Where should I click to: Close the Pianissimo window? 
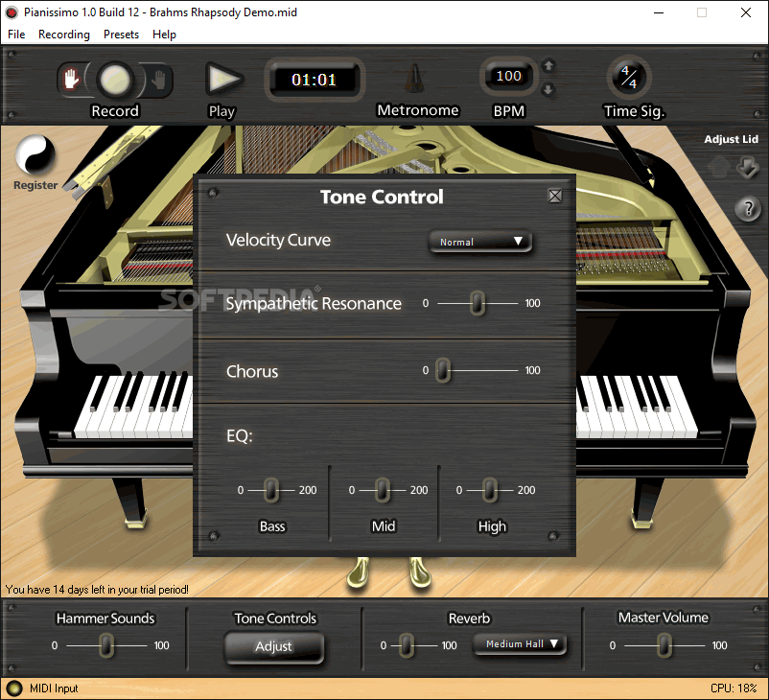tap(745, 12)
